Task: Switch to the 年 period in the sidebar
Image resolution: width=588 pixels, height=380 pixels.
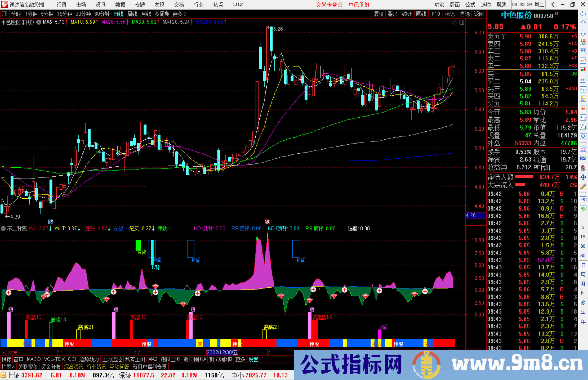Action: point(583,321)
